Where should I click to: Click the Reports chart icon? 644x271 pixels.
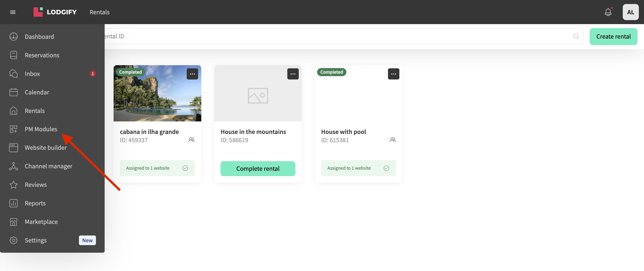[13, 203]
